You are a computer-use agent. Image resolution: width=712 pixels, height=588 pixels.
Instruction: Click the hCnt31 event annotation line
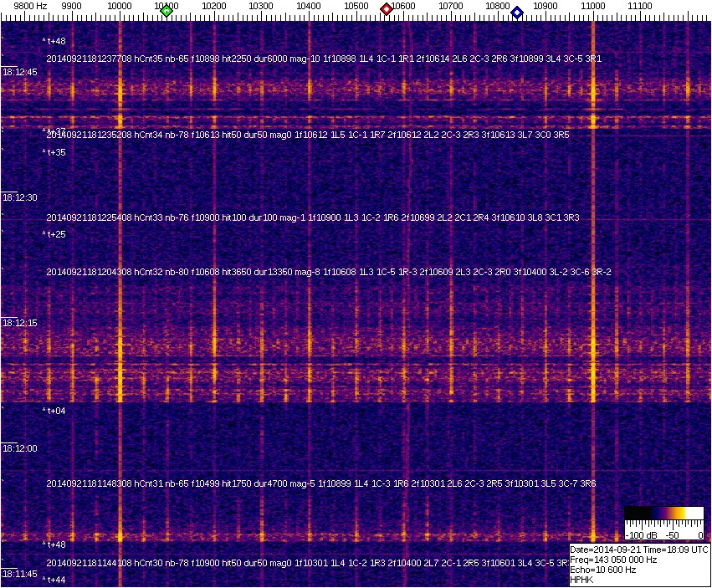(x=321, y=483)
